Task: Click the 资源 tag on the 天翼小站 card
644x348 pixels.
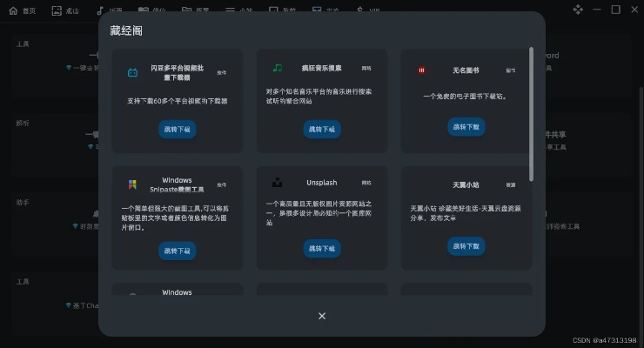Action: tap(511, 184)
